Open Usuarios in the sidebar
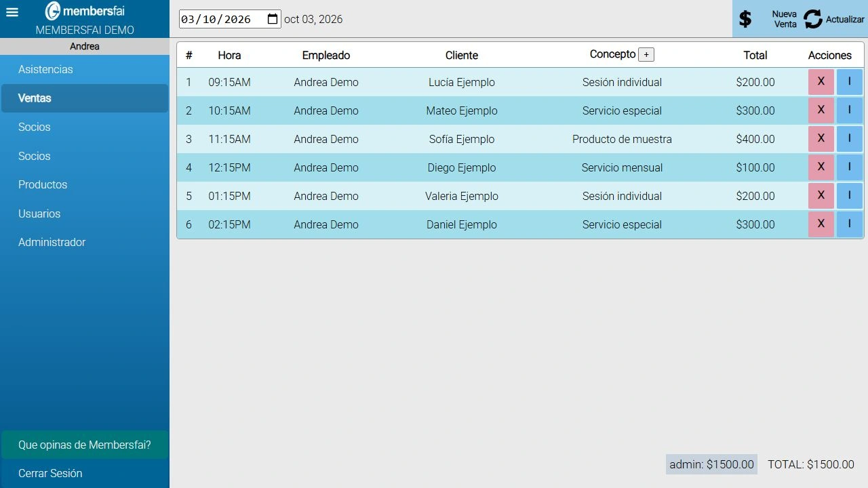 [85, 213]
